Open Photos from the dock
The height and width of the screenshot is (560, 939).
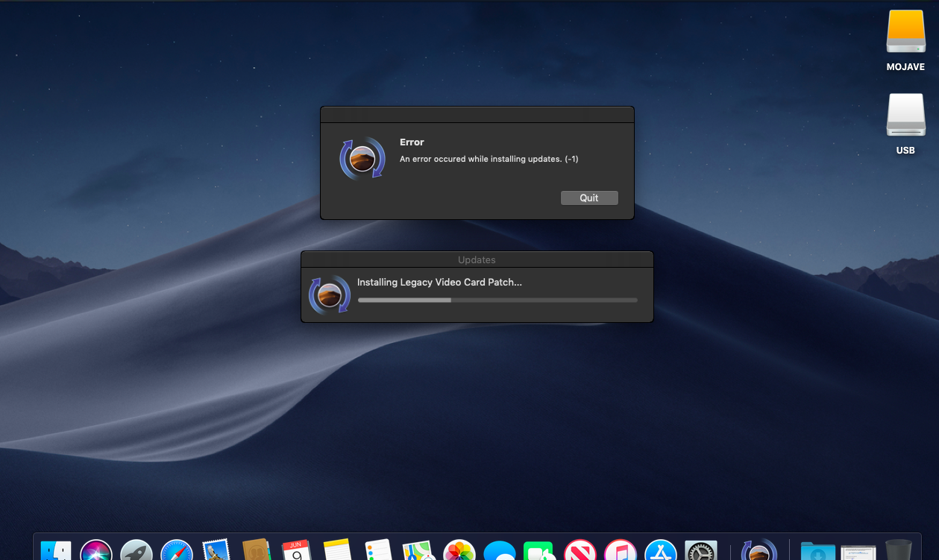459,550
